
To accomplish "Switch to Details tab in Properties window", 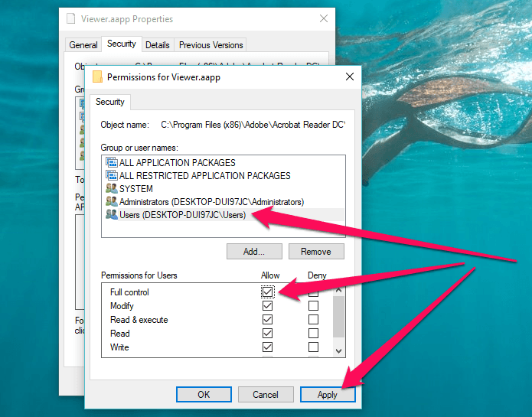I will pyautogui.click(x=158, y=44).
